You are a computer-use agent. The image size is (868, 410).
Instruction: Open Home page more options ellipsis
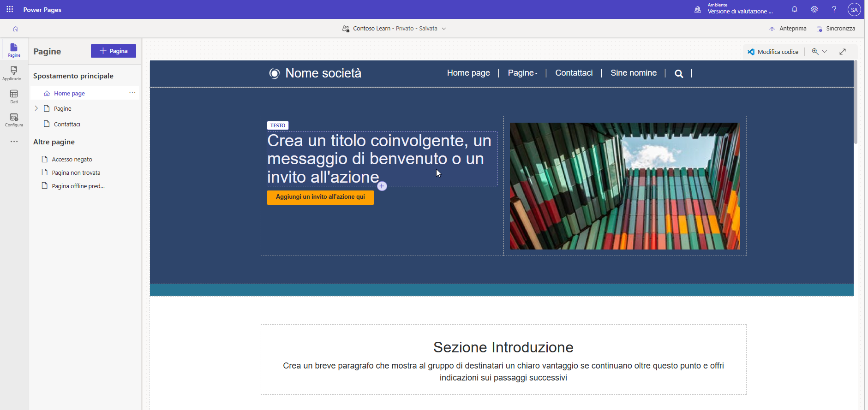click(x=132, y=93)
